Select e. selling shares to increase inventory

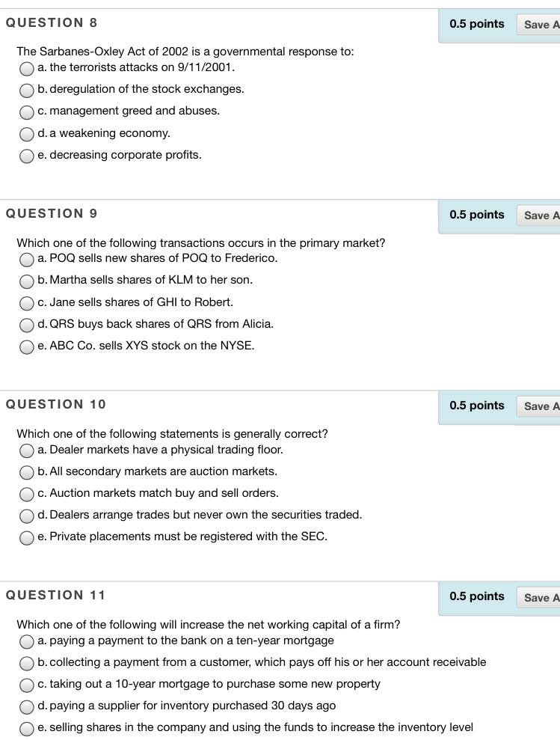pyautogui.click(x=26, y=729)
